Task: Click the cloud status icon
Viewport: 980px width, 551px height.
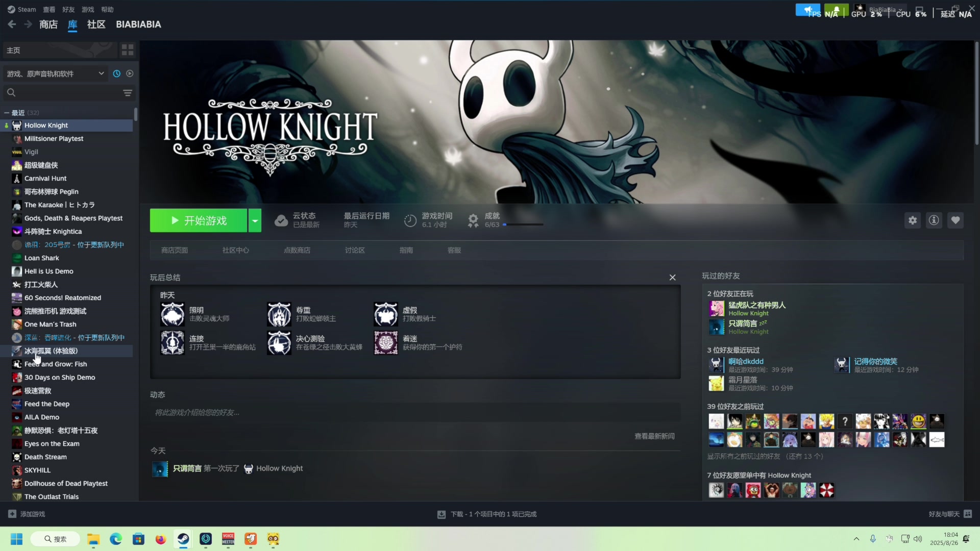Action: coord(281,220)
